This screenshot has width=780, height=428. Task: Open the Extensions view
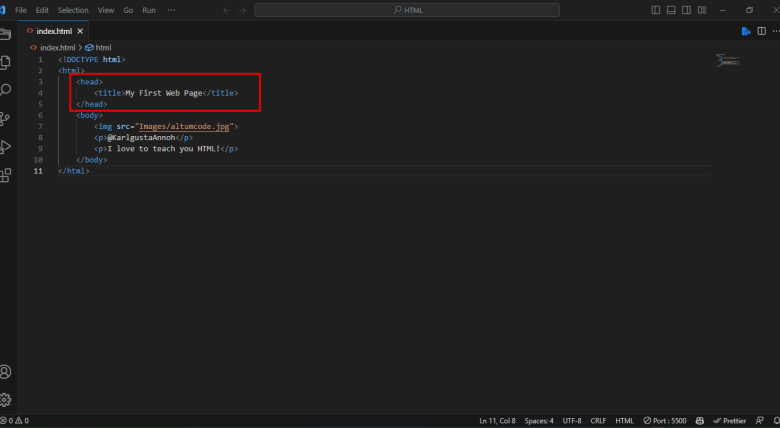pos(5,175)
